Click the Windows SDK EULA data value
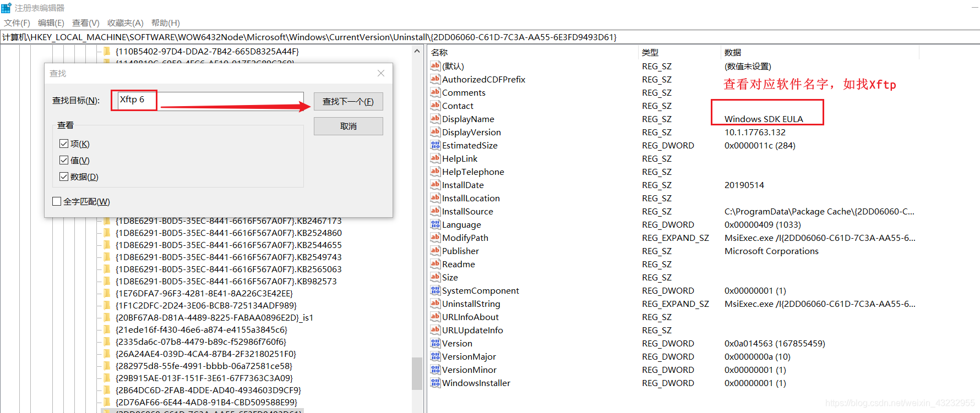 764,119
